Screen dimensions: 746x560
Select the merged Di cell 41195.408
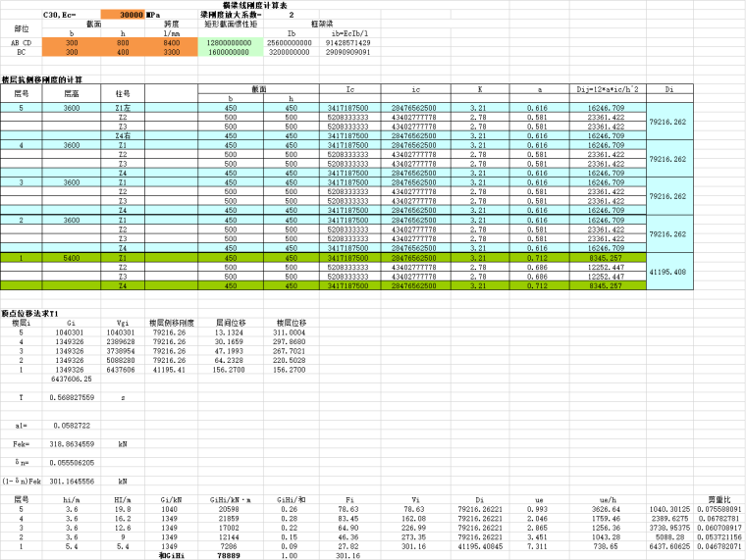click(672, 271)
